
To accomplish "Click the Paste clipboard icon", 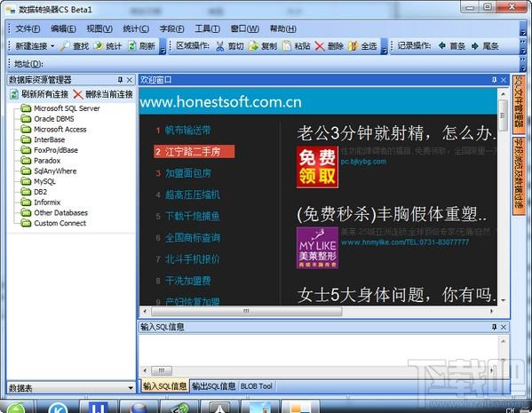I will (x=287, y=46).
